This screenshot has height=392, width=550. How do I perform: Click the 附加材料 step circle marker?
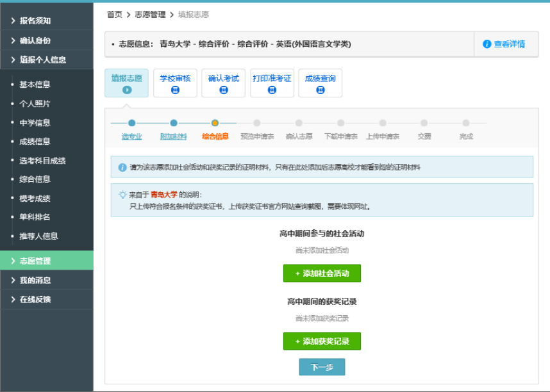click(x=173, y=123)
